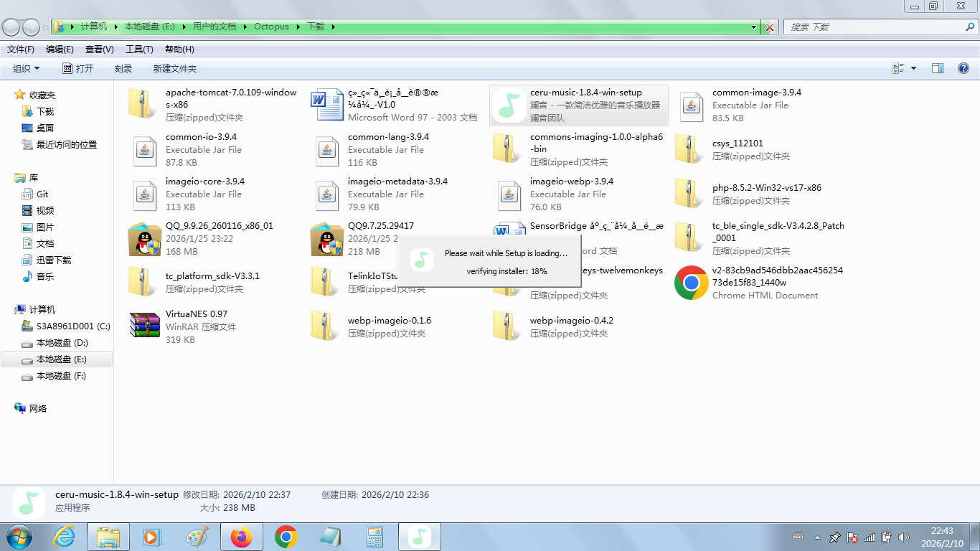The width and height of the screenshot is (980, 551).
Task: Open the 查看(V) menu
Action: click(x=99, y=50)
